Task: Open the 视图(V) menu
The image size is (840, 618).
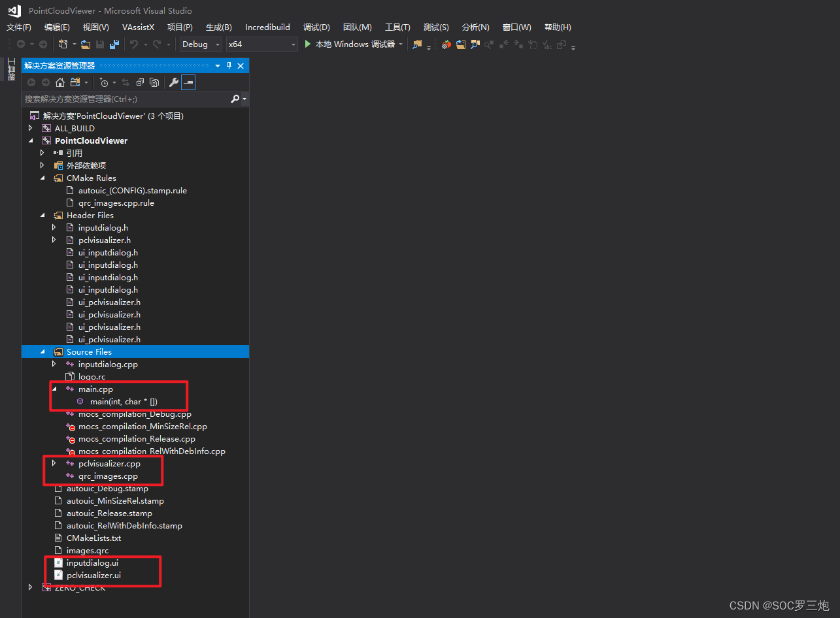Action: click(x=95, y=27)
